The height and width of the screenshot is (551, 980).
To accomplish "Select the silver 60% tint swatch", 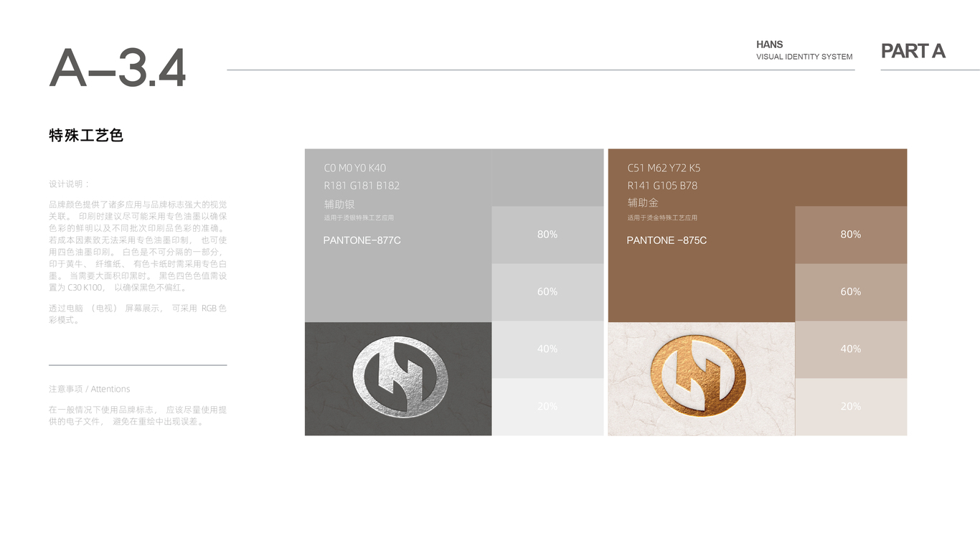I will click(547, 292).
